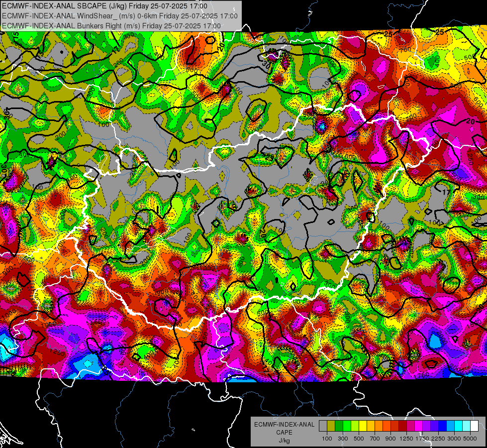The height and width of the screenshot is (448, 487).
Task: Select the pale cyan legend swatch
Action: coord(467,426)
